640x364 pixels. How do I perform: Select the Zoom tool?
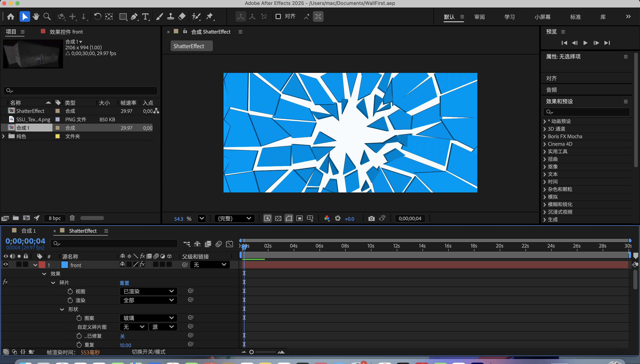[x=47, y=16]
